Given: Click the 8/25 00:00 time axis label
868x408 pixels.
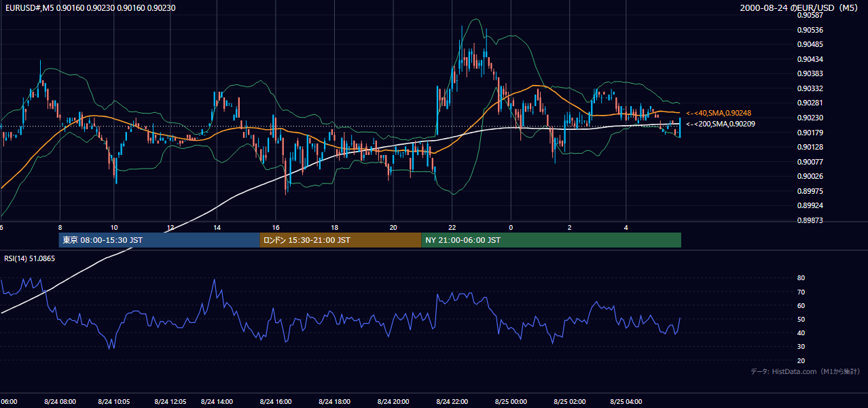Looking at the screenshot, I should point(511,401).
